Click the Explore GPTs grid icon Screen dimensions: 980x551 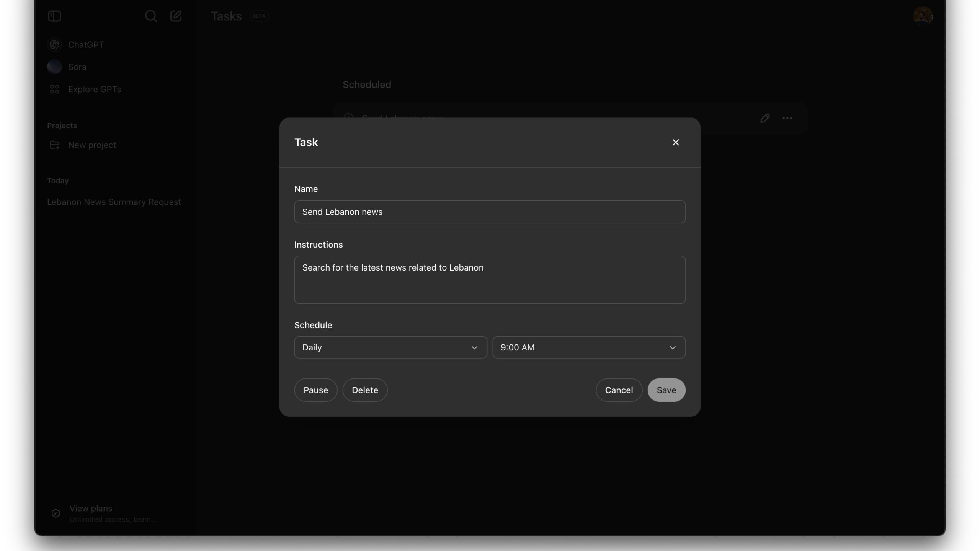(x=54, y=90)
